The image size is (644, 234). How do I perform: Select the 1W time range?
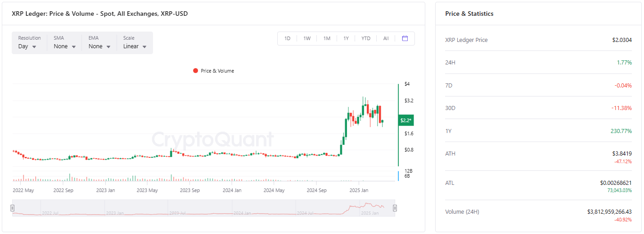tap(307, 38)
